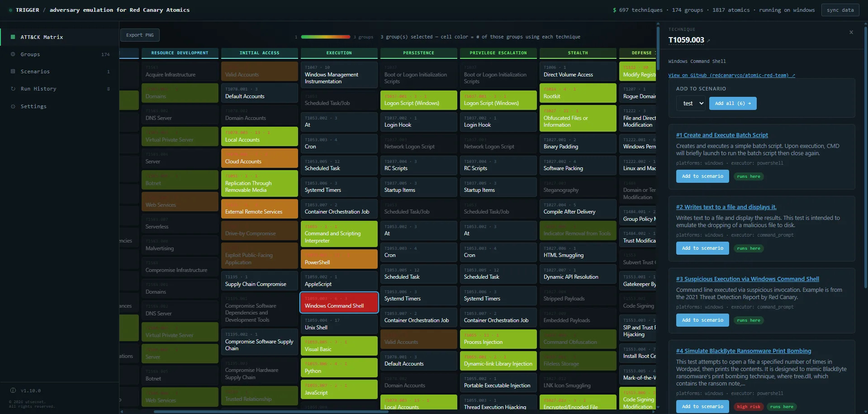Select the Python technique cell
Image resolution: width=868 pixels, height=414 pixels.
click(339, 368)
